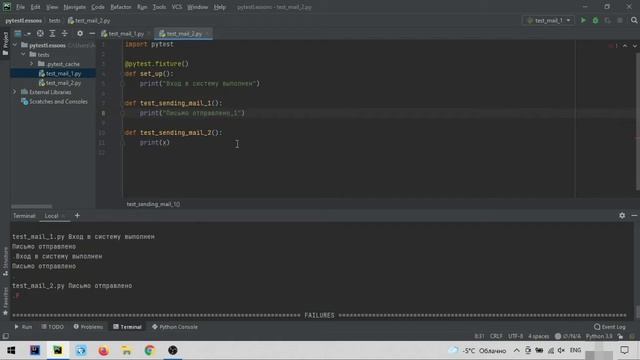
Task: Expand the .pytest_cache folder
Action: (x=31, y=64)
